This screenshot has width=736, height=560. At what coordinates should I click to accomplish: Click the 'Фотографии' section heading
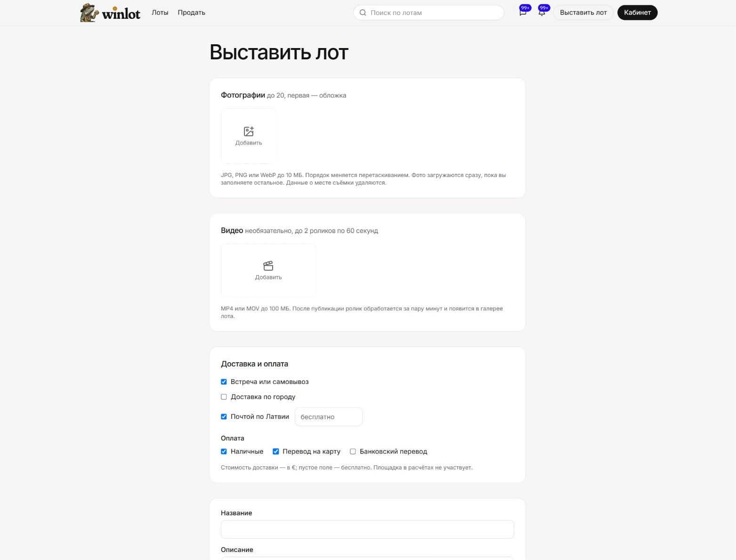point(243,95)
